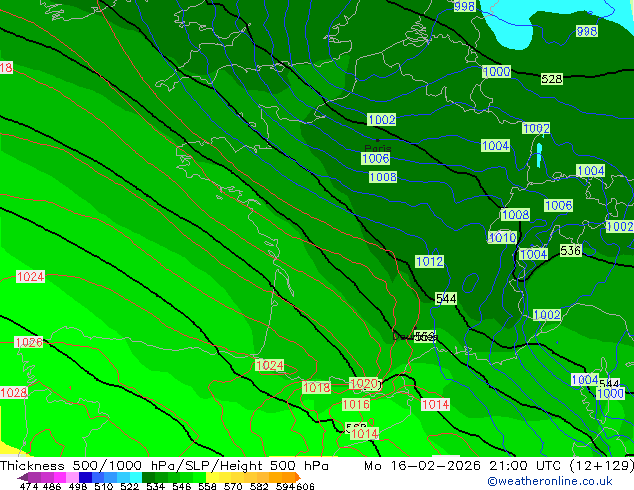
Task: Click the 474 legend value
Action: [x=29, y=486]
